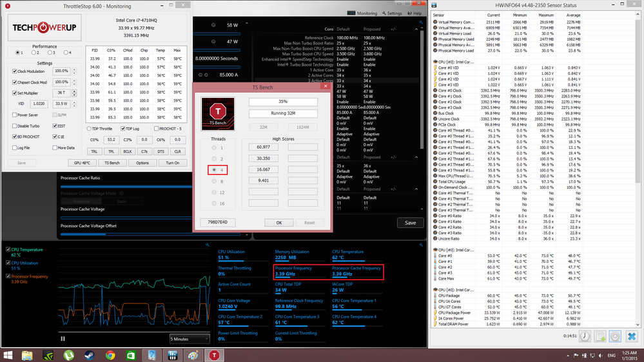Open XTU Settings menu
Viewport: 644px width, 362px height.
[x=392, y=13]
